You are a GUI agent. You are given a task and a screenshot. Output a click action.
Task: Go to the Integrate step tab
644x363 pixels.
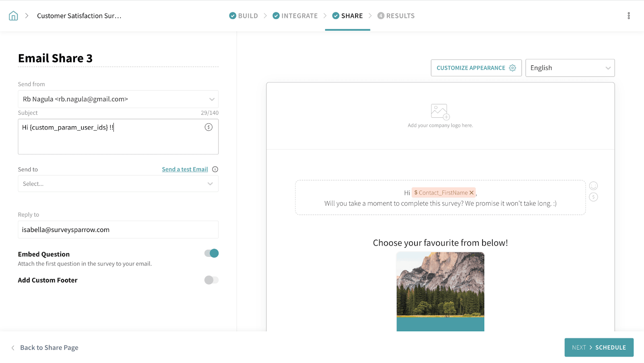coord(295,16)
